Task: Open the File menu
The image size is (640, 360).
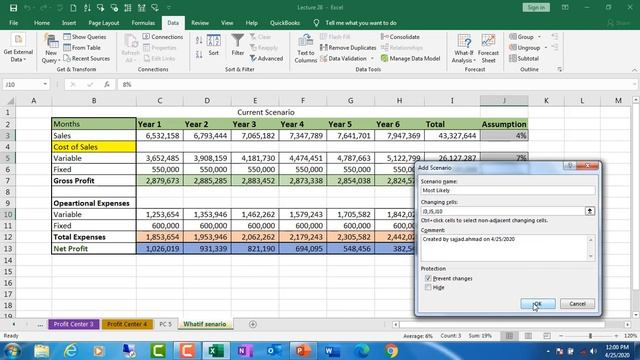Action: point(13,23)
